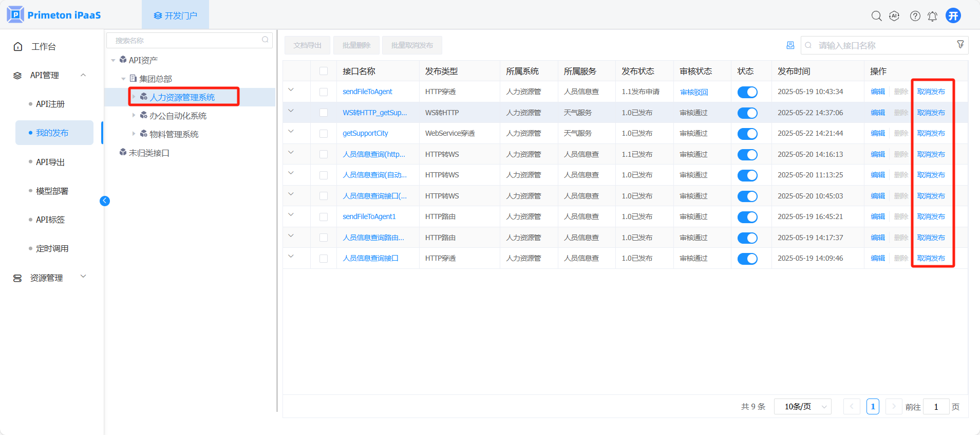
Task: Check the checkbox for getSupportCity row
Action: pos(324,134)
